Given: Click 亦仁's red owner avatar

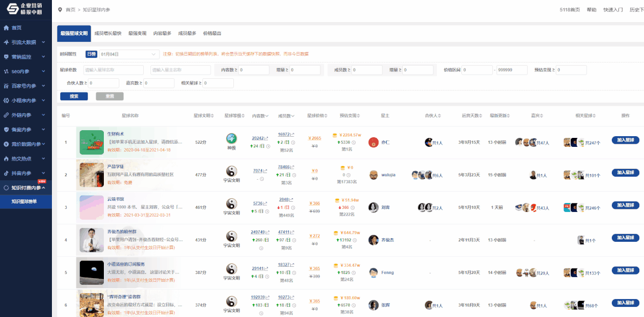Looking at the screenshot, I should point(374,143).
